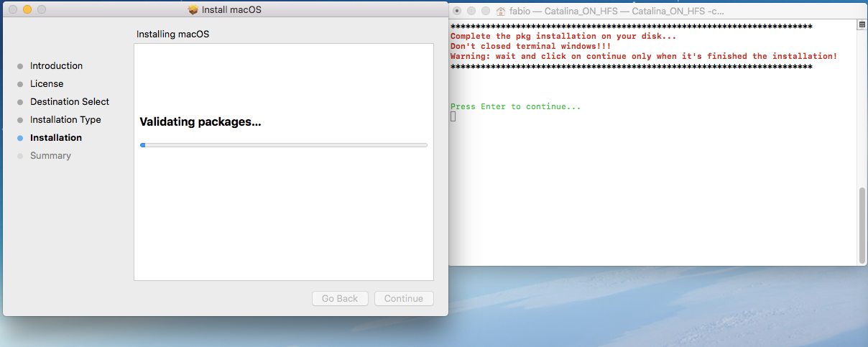Viewport: 868px width, 347px height.
Task: Click "Don't closed terminal windows!!!" line
Action: coord(530,46)
